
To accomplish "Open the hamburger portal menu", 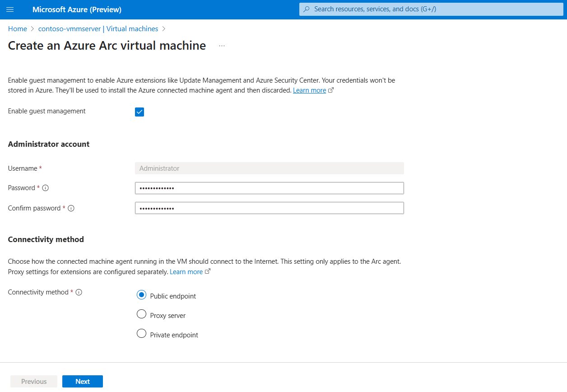I will click(x=10, y=9).
